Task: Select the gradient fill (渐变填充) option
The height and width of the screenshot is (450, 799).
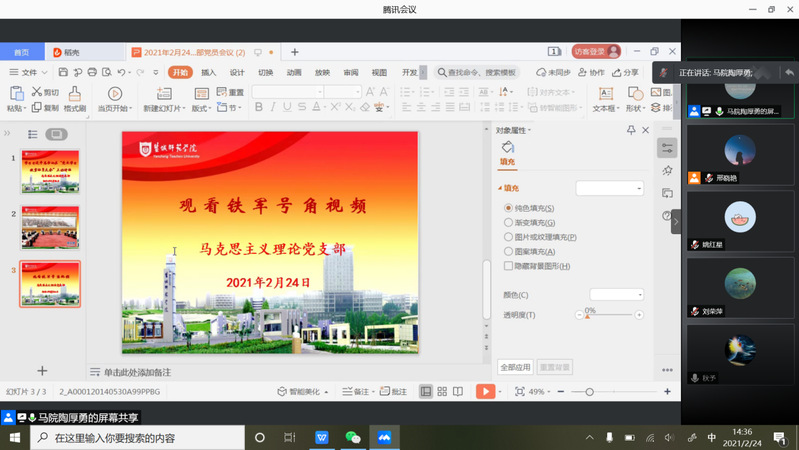Action: click(509, 223)
